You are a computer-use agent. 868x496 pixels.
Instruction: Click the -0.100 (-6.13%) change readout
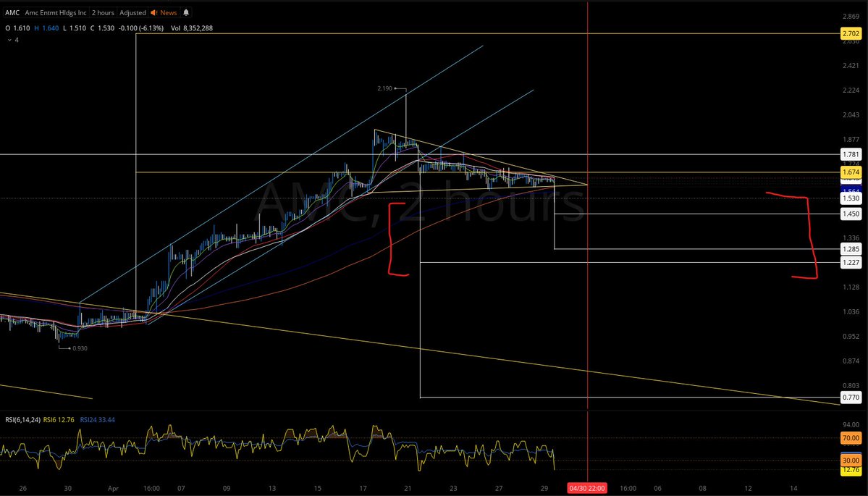point(140,28)
